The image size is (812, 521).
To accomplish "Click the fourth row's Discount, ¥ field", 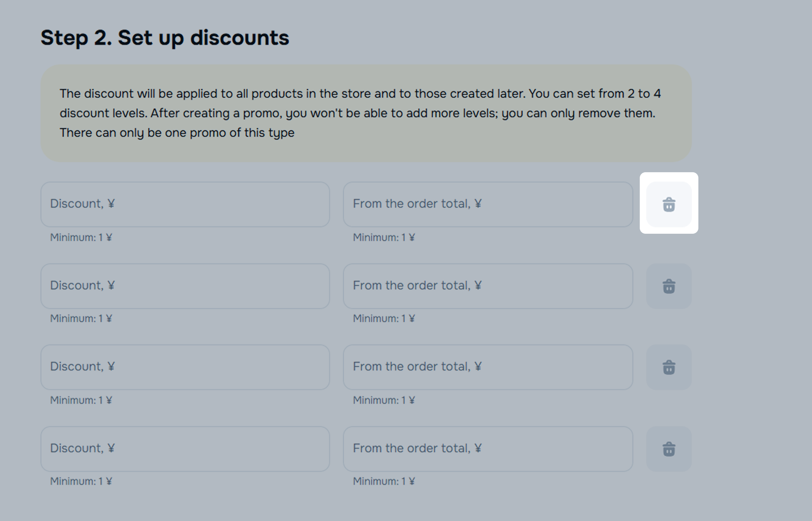I will tap(185, 449).
